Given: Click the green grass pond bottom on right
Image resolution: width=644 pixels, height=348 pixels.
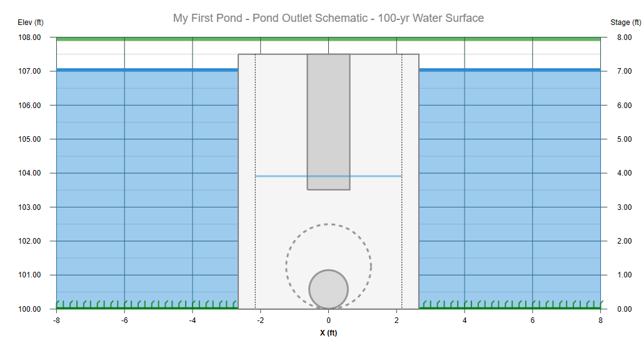Looking at the screenshot, I should click(510, 305).
